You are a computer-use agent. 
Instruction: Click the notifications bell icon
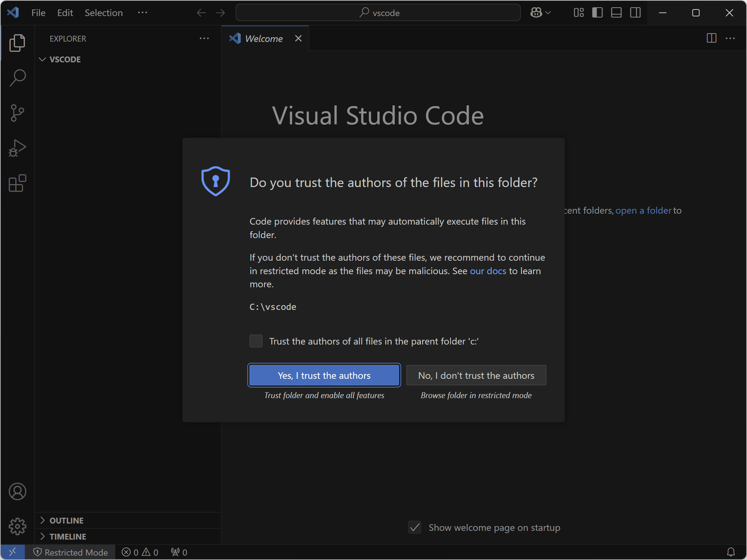[731, 552]
